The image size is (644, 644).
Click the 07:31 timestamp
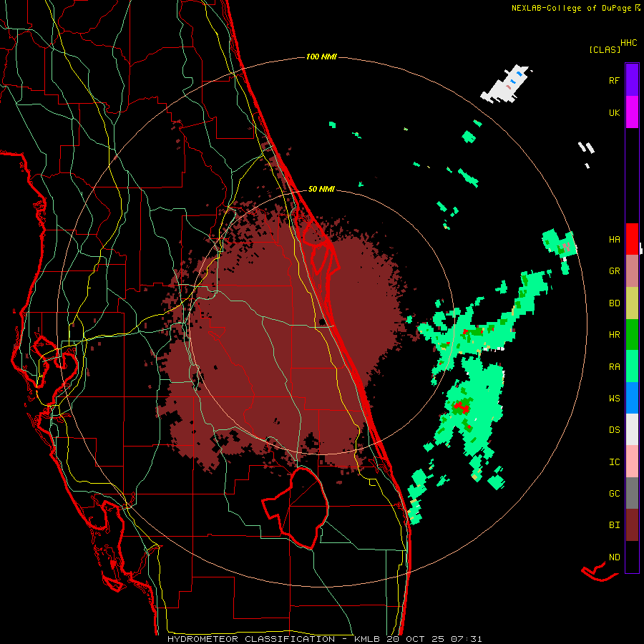coord(466,639)
